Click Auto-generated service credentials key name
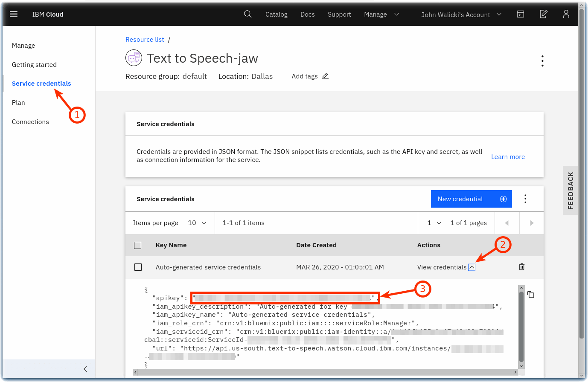This screenshot has height=382, width=588. (x=208, y=267)
